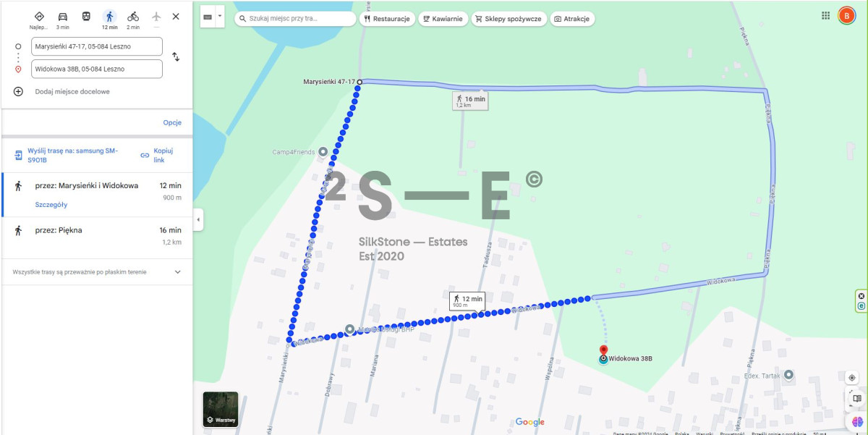The image size is (868, 435).
Task: Choose the cycling travel mode icon
Action: 133,17
